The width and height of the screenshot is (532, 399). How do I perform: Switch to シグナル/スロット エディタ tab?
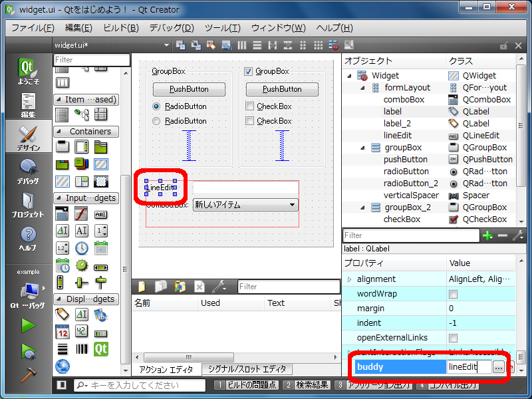(x=246, y=369)
